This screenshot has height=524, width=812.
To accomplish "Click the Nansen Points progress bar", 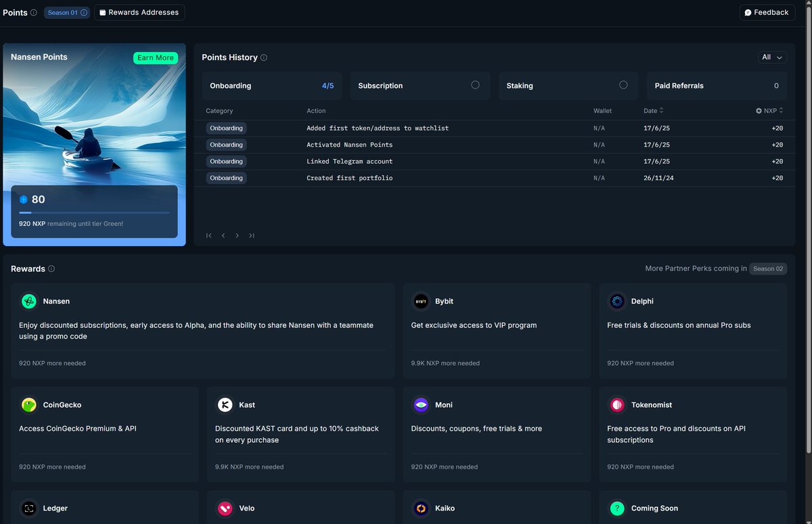I will 94,212.
